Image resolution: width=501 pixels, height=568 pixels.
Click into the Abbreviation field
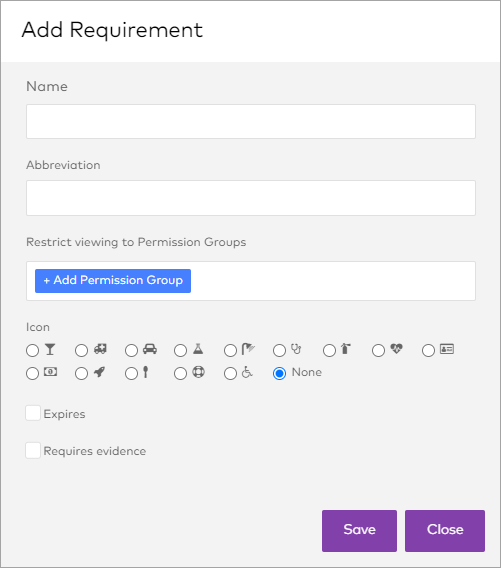tap(251, 198)
